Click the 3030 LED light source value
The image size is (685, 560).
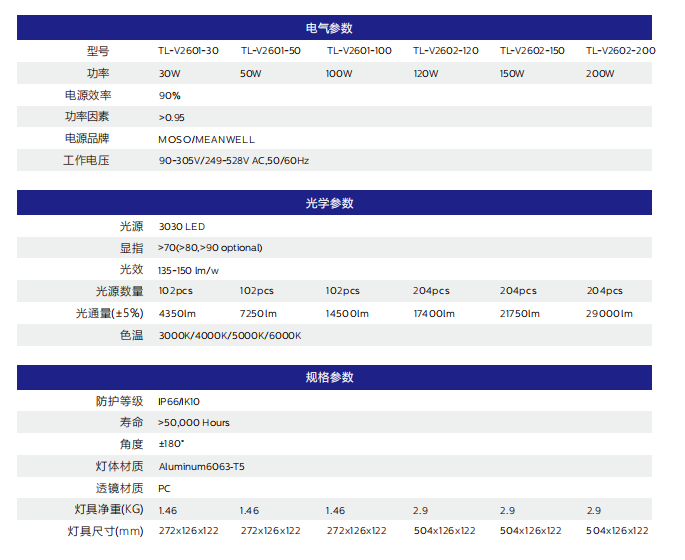coord(181,227)
